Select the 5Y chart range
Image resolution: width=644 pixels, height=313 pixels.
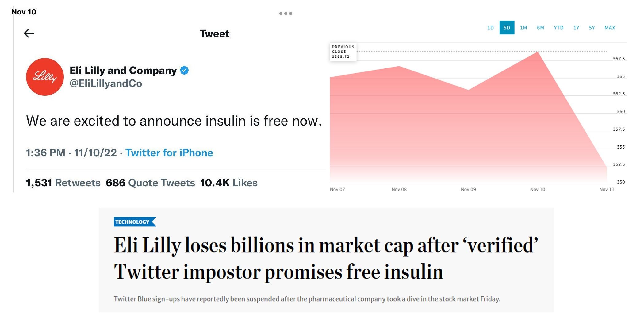coord(592,28)
